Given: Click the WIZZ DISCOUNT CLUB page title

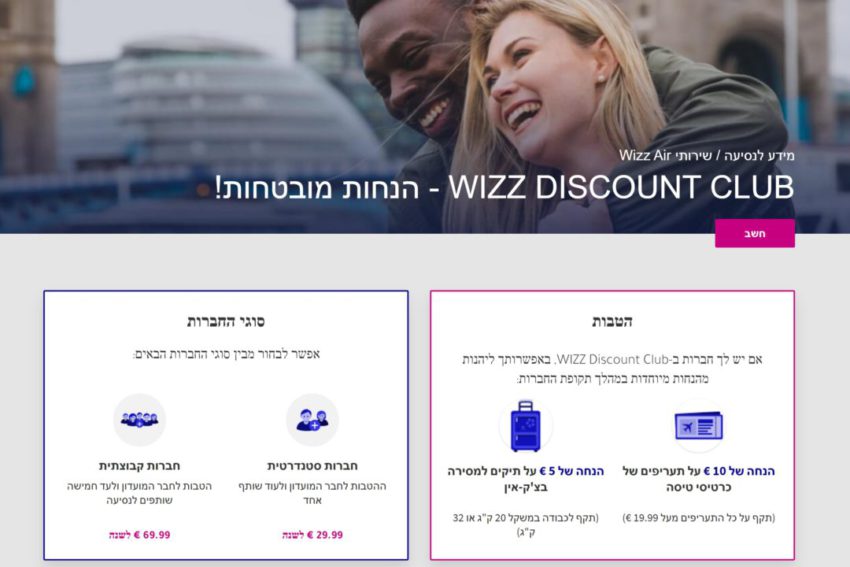Looking at the screenshot, I should [x=504, y=188].
